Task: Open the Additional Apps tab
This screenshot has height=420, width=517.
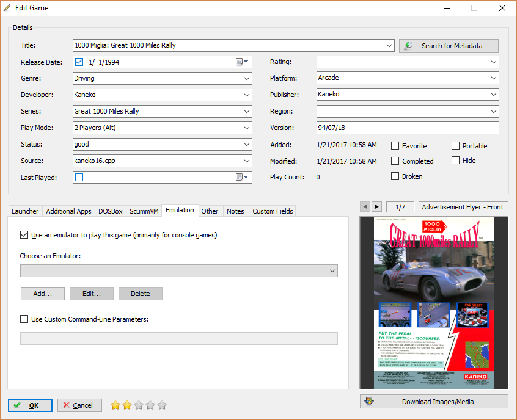Action: click(x=68, y=211)
